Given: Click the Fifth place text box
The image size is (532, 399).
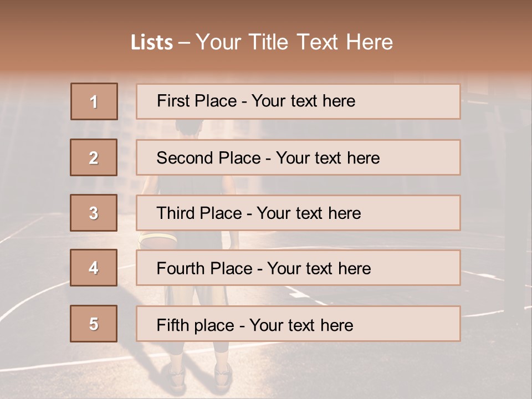Looking at the screenshot, I should pyautogui.click(x=298, y=323).
